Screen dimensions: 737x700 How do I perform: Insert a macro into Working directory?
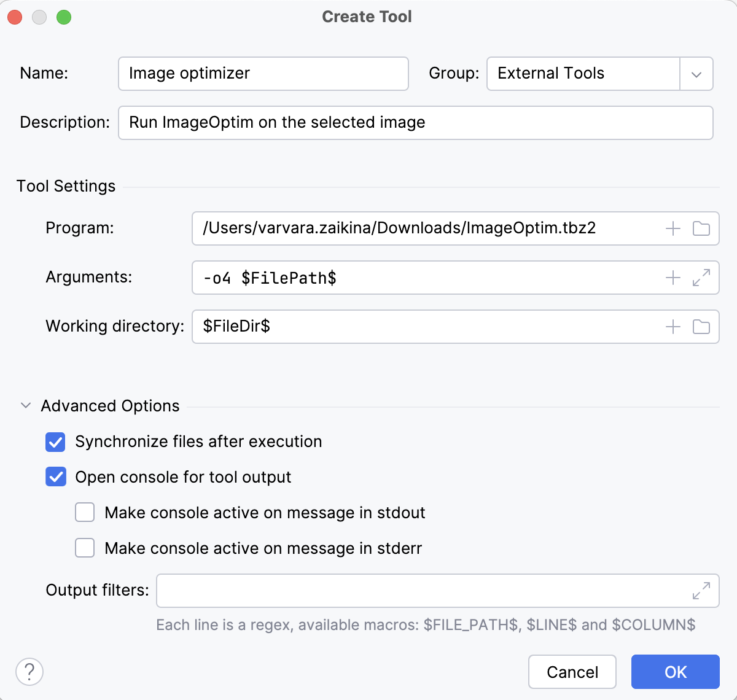click(673, 327)
